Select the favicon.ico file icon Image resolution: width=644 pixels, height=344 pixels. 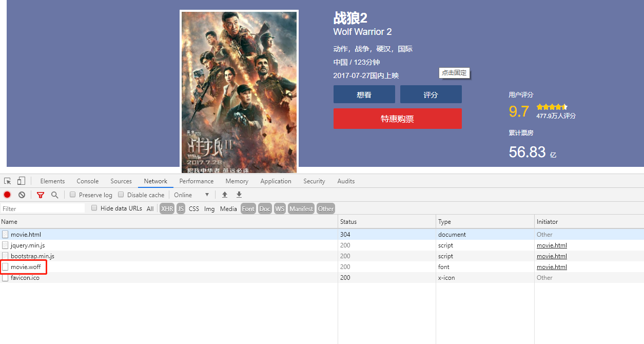click(5, 278)
